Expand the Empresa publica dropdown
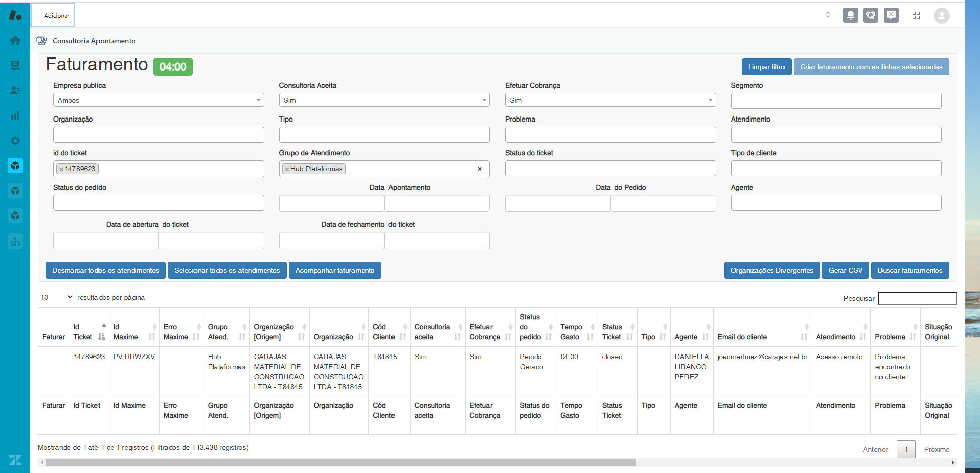 (158, 100)
